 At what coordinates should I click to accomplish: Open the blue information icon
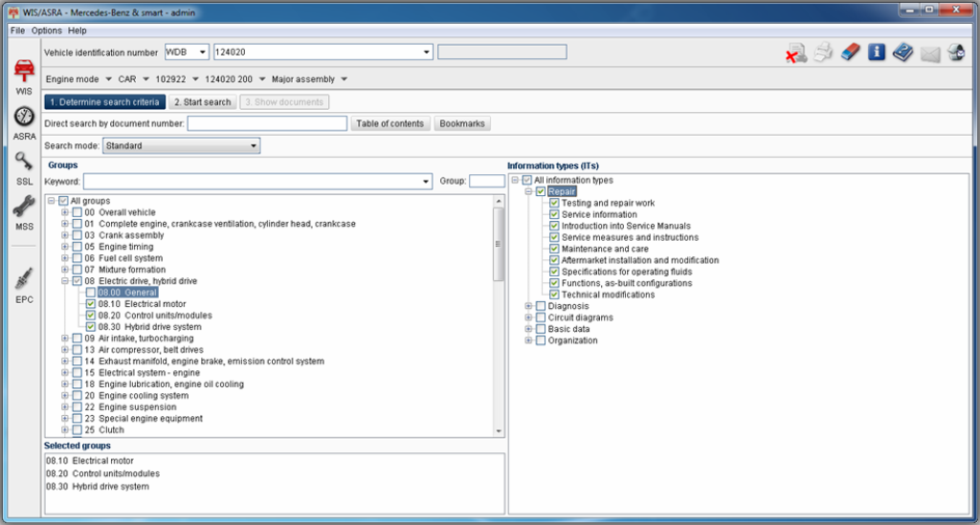pos(877,52)
